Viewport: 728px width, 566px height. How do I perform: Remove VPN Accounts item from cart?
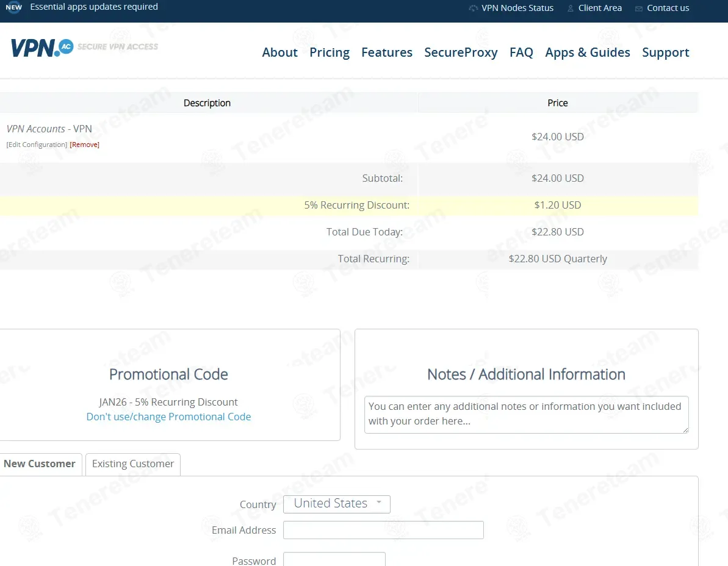(x=84, y=145)
